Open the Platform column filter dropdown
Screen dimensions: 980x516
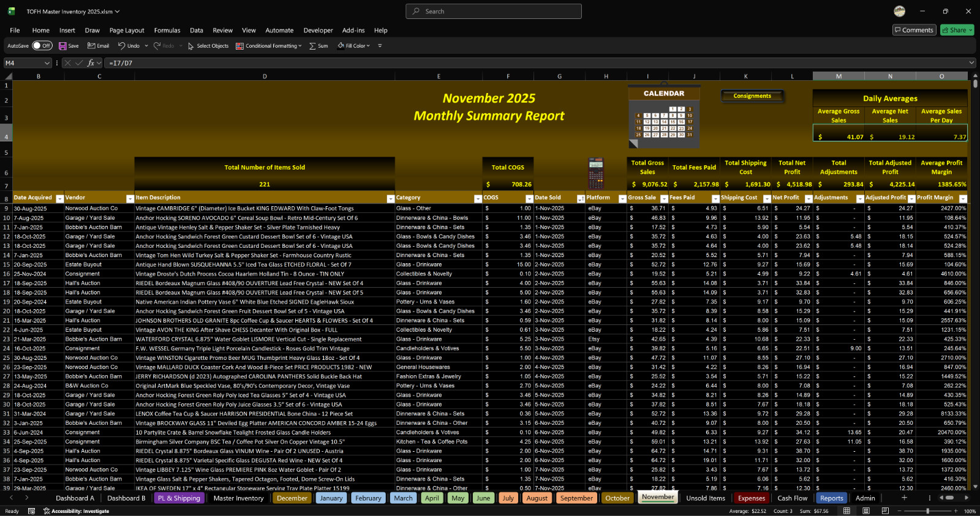(x=622, y=198)
